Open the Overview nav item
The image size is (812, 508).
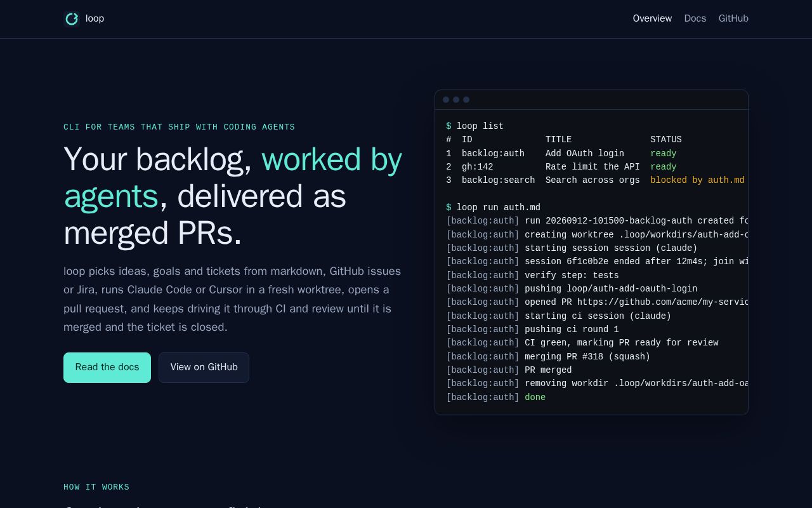point(652,18)
